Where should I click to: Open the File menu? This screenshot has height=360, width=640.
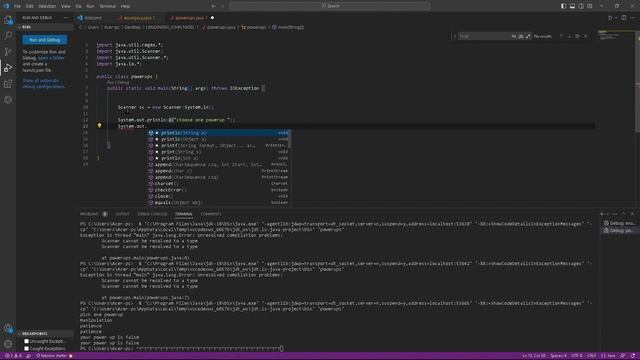17,6
